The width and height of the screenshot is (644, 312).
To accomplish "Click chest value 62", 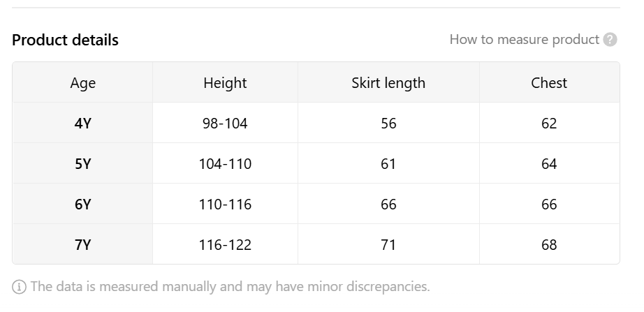I will click(549, 123).
